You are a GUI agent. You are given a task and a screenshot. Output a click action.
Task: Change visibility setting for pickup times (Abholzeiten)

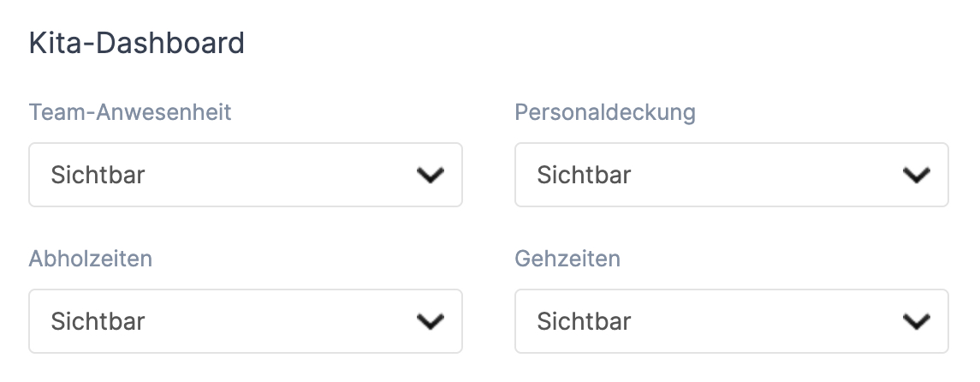246,321
